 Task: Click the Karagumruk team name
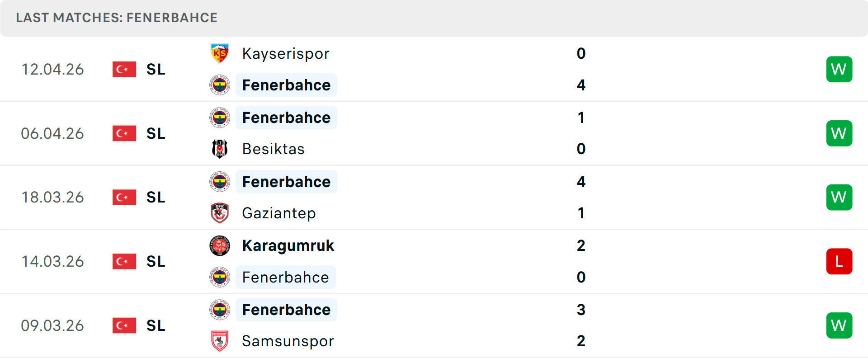288,245
